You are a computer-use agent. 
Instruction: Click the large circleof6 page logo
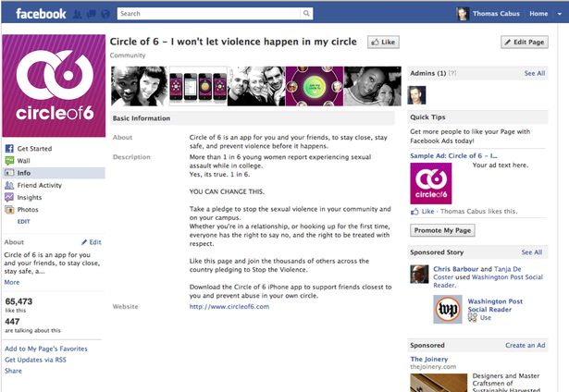54,86
